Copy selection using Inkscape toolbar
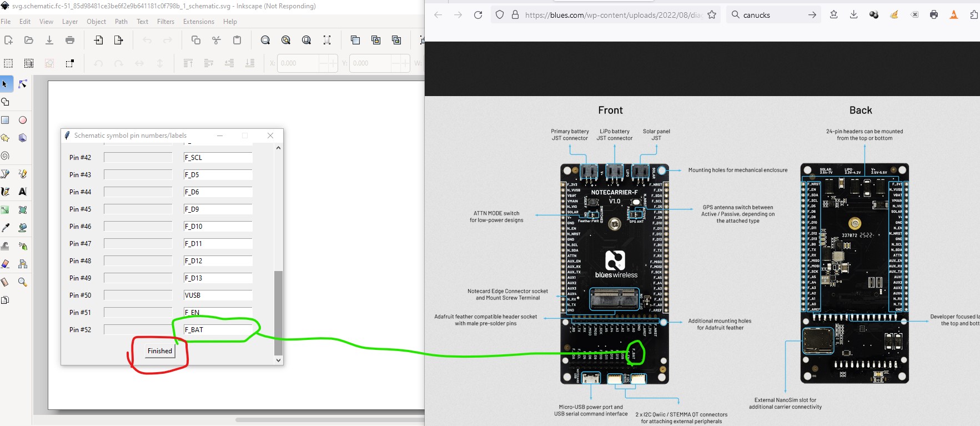The width and height of the screenshot is (980, 426). (x=196, y=40)
